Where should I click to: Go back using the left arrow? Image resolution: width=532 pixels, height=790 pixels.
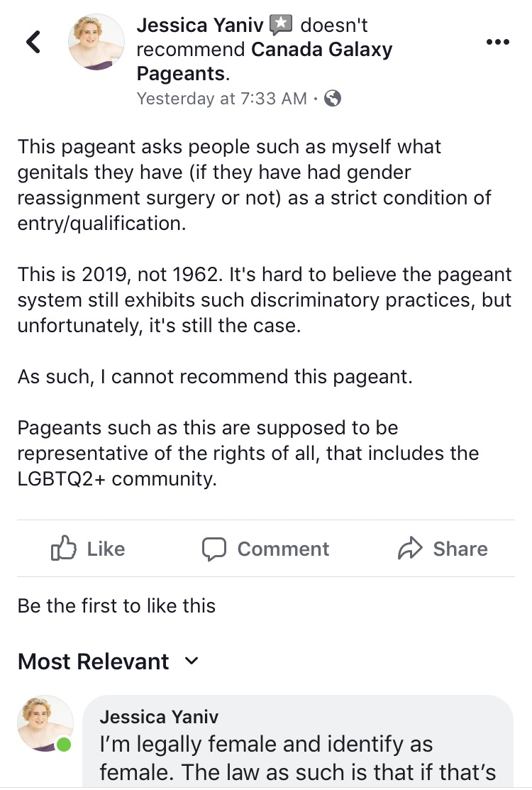[x=33, y=43]
